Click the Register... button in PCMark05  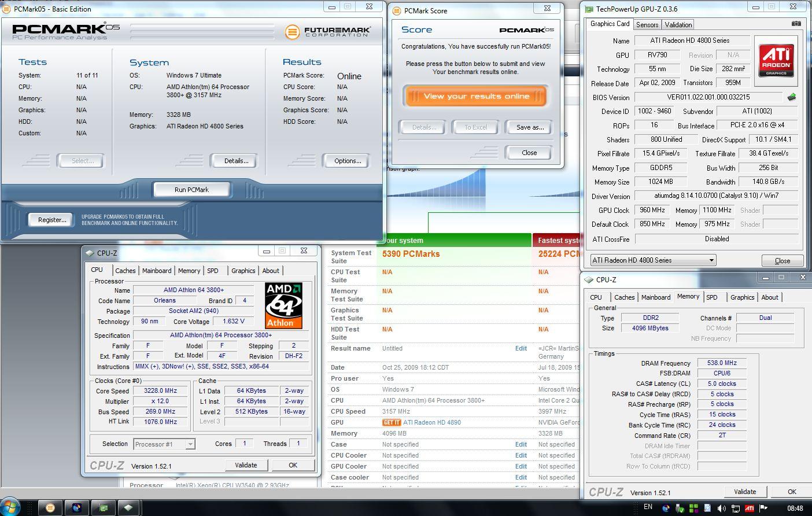[x=52, y=220]
